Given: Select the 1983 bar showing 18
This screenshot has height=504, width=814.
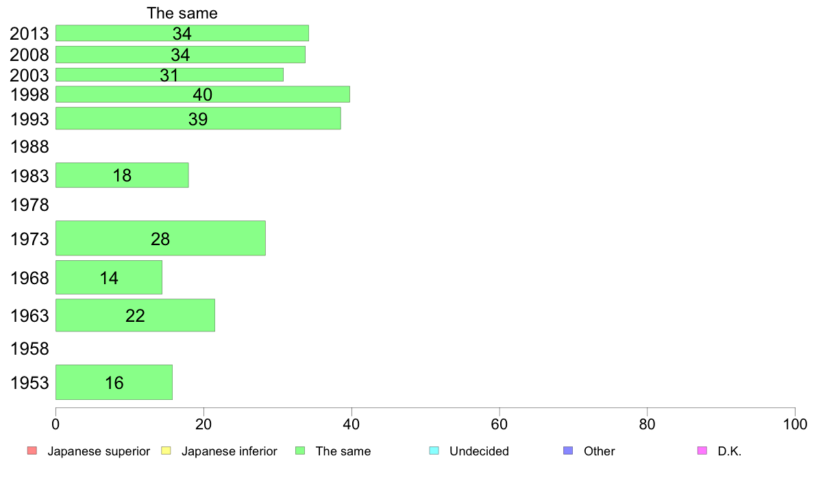Looking at the screenshot, I should tap(122, 175).
